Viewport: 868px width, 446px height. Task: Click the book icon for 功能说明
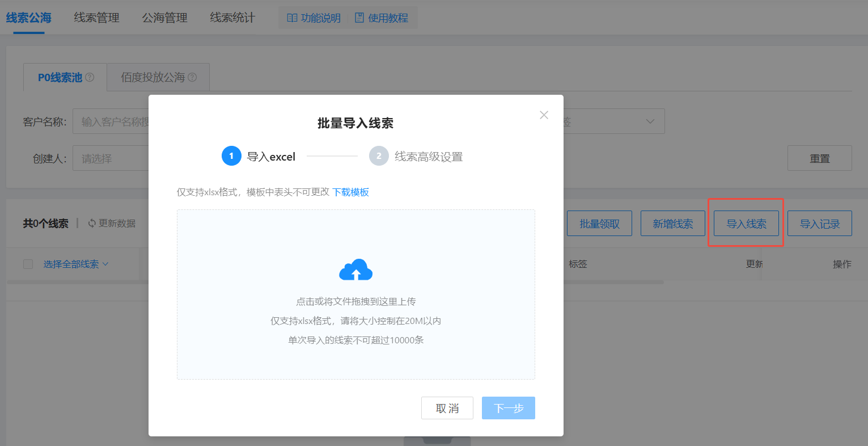tap(292, 18)
